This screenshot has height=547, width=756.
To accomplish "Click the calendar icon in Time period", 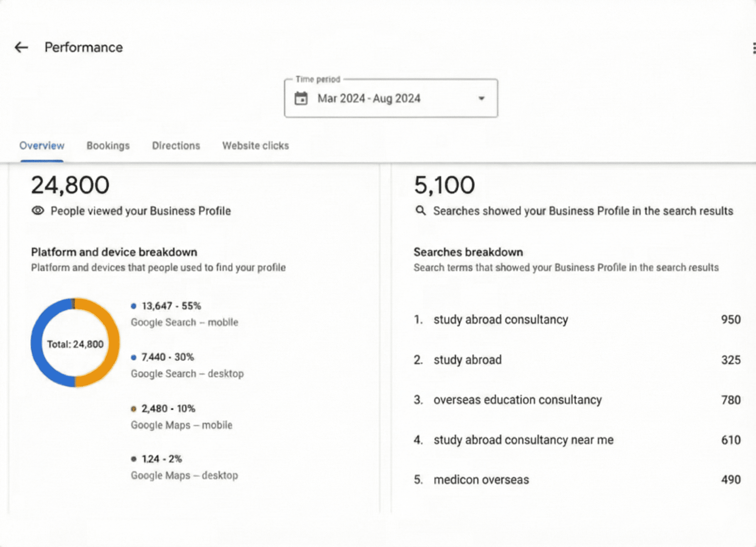I will click(x=301, y=98).
